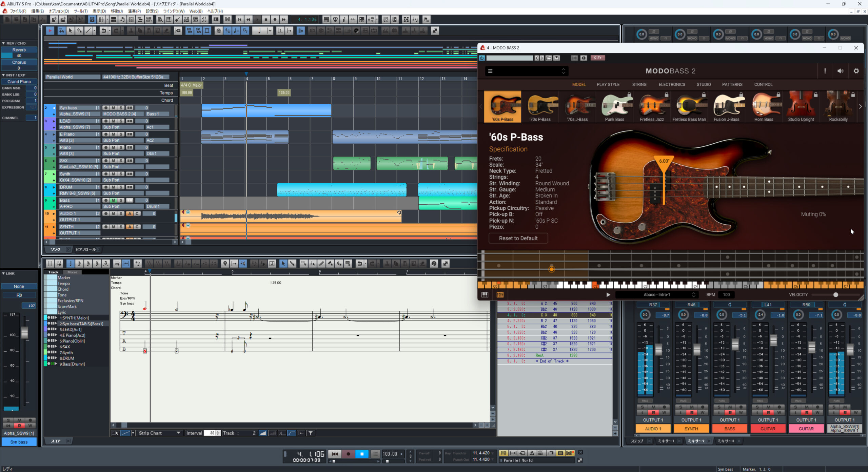
Task: Open the Abaco - Intro-1 pattern selector
Action: (x=656, y=295)
